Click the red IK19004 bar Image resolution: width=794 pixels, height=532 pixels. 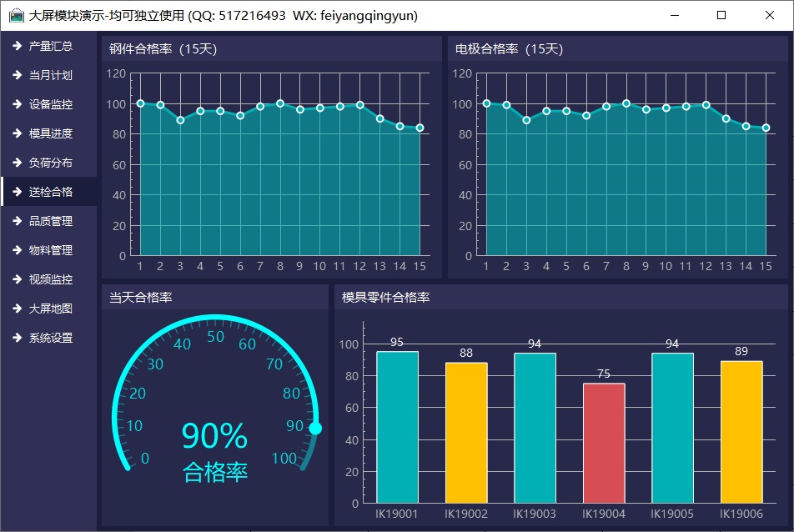click(x=604, y=443)
